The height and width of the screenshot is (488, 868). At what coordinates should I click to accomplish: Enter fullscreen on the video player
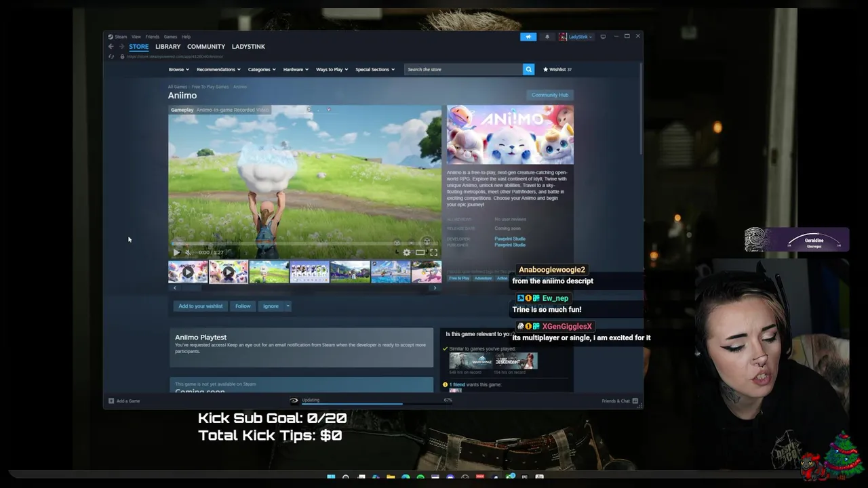[433, 252]
